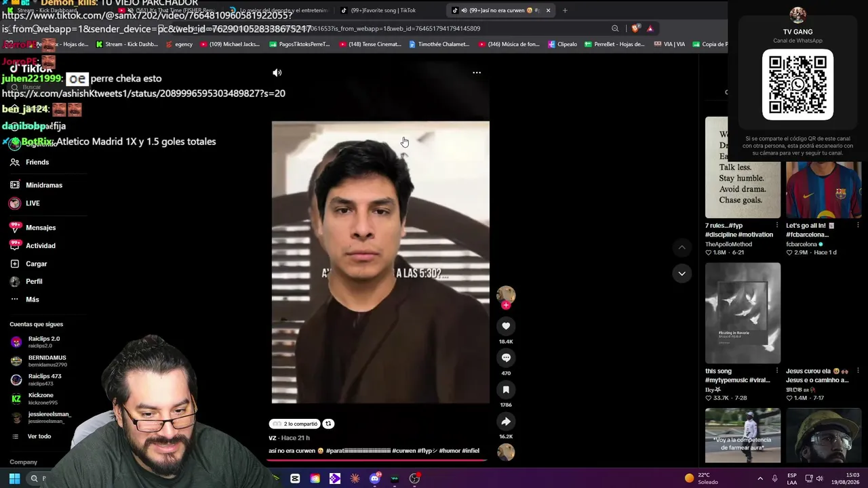The width and height of the screenshot is (868, 488).
Task: Open the 'PagosTiktoksPerreT...' bookmark
Action: coord(299,44)
